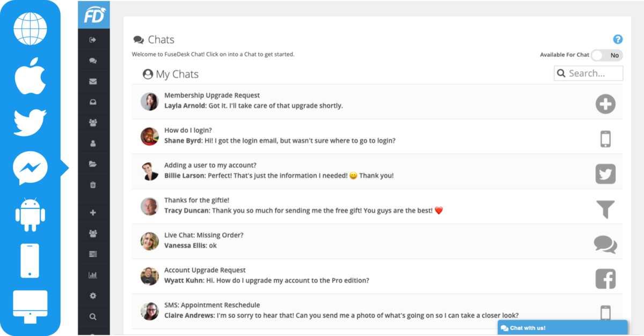Open the Chat with us! widget
This screenshot has height=336, width=644.
[x=562, y=327]
